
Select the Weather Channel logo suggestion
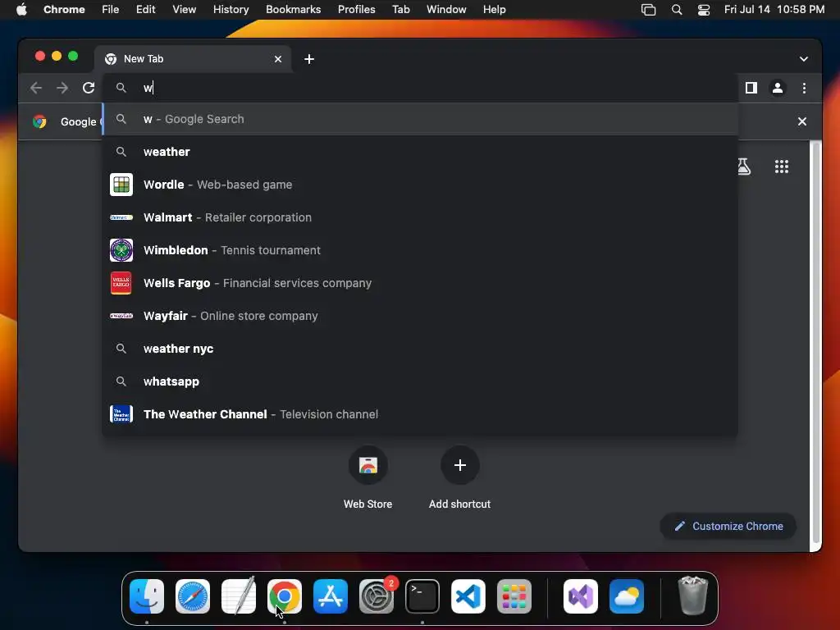pos(121,414)
